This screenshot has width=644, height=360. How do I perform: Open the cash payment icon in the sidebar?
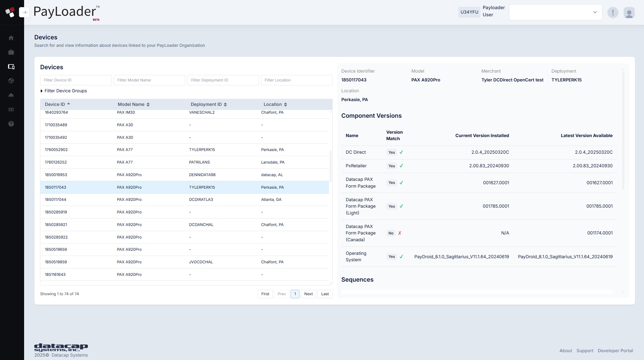(x=11, y=110)
